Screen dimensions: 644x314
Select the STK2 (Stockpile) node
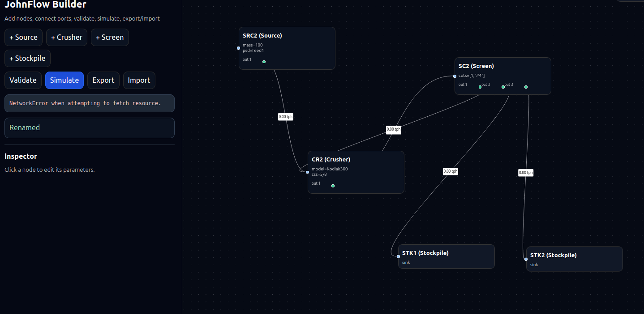[x=574, y=255]
